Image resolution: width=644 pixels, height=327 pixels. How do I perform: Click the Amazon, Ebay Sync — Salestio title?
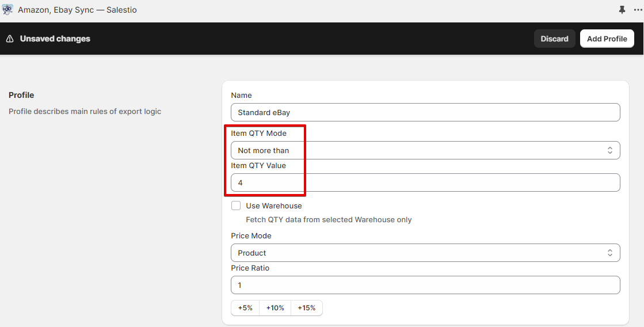coord(77,10)
